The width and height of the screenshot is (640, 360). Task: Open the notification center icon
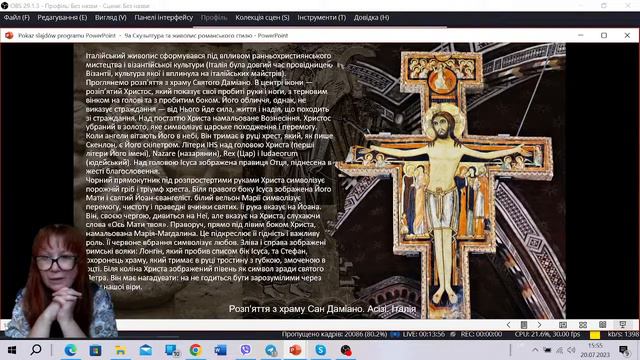[x=624, y=350]
